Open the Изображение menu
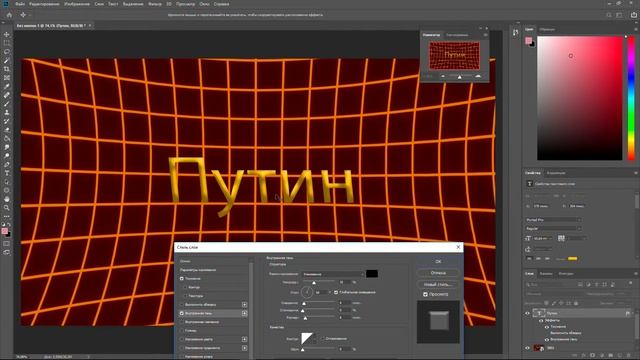Viewport: 640px width, 360px height. point(77,4)
